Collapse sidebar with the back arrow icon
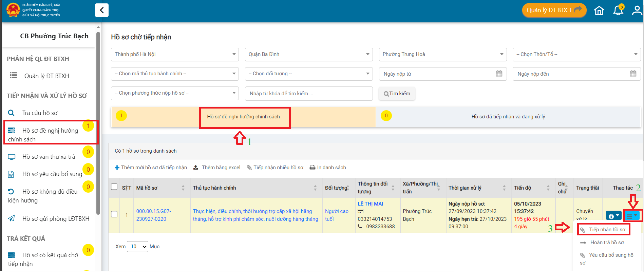 pyautogui.click(x=101, y=10)
